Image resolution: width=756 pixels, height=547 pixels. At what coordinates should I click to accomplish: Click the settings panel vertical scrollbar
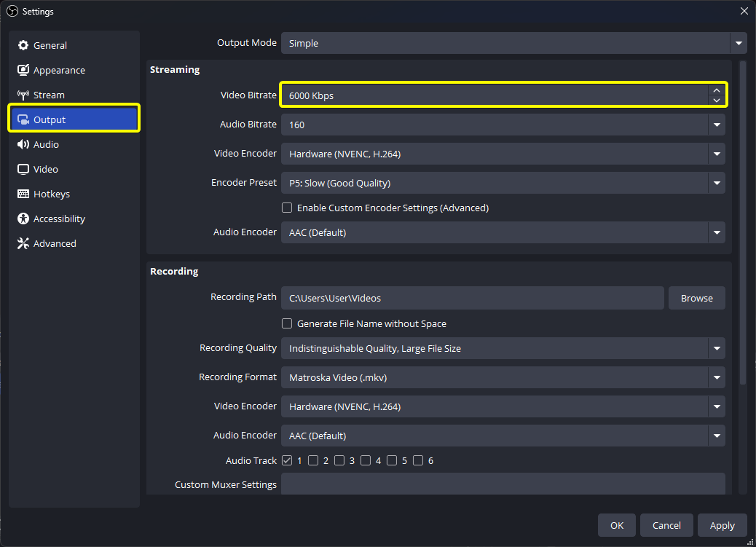point(742,223)
